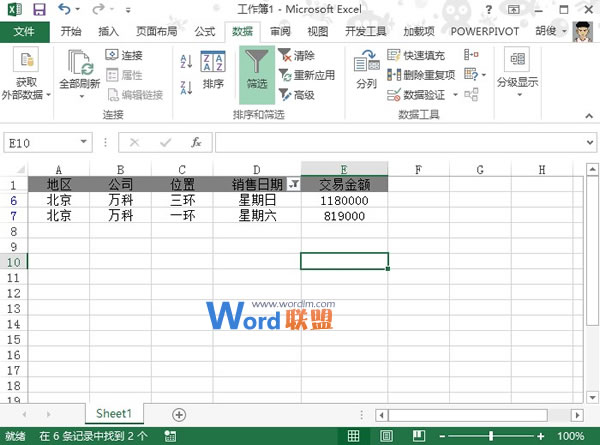
Task: Switch to the 开始 Home tab
Action: pyautogui.click(x=71, y=31)
